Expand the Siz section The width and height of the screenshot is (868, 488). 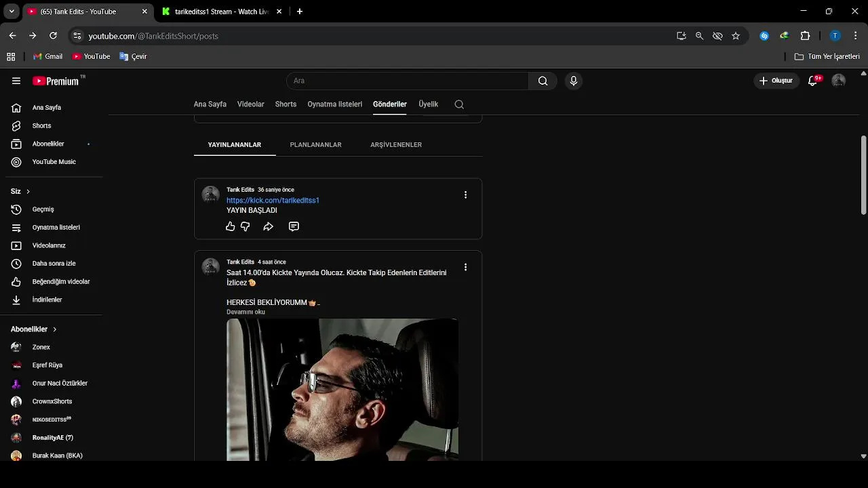(20, 191)
